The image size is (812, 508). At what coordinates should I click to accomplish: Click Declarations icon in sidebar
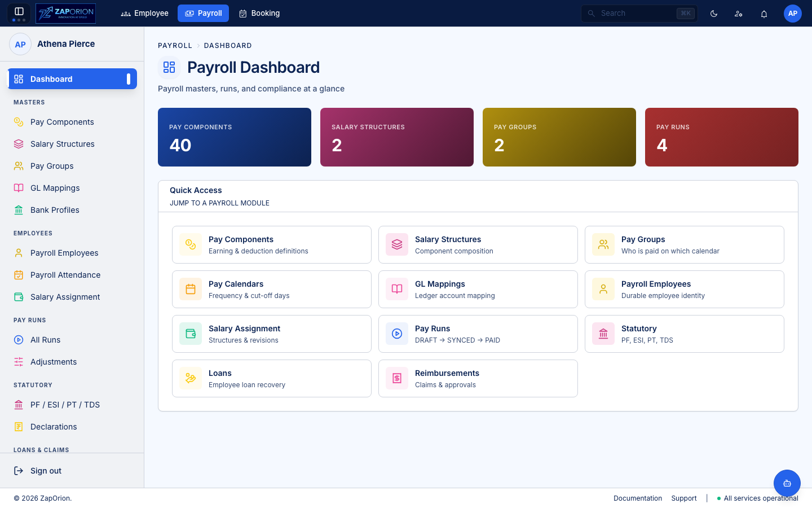tap(19, 427)
